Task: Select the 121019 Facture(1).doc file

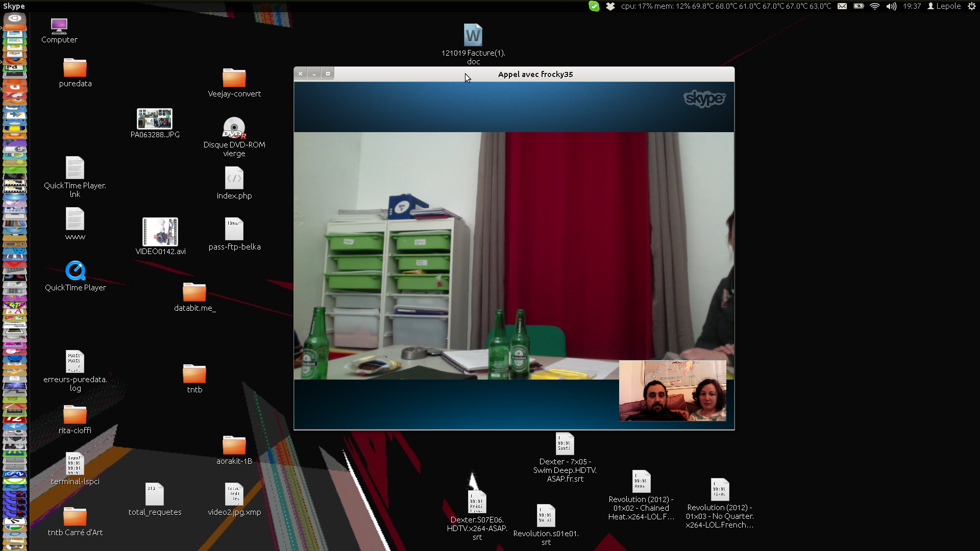Action: coord(473,36)
